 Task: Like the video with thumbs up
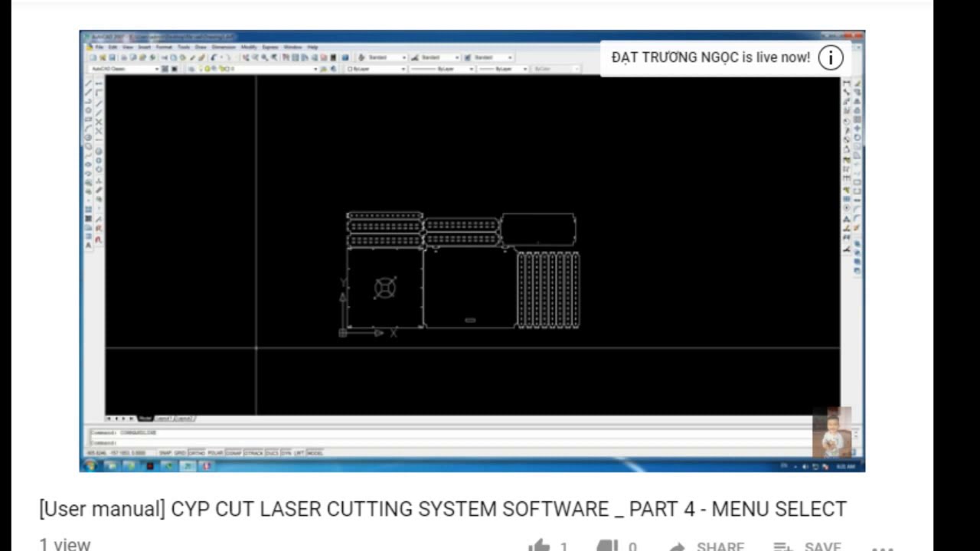pyautogui.click(x=539, y=546)
